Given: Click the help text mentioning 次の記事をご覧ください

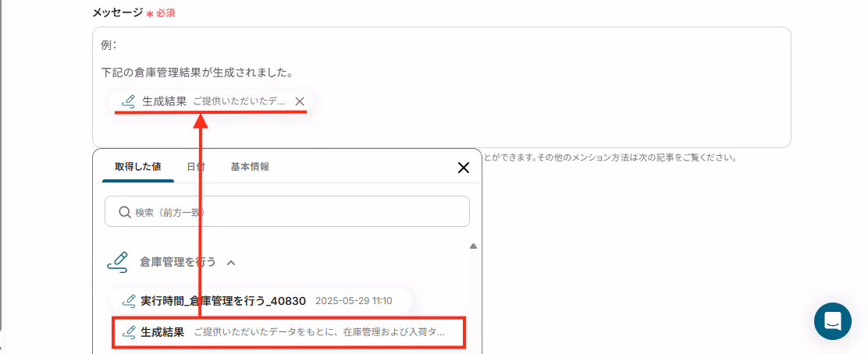Looking at the screenshot, I should [x=610, y=157].
